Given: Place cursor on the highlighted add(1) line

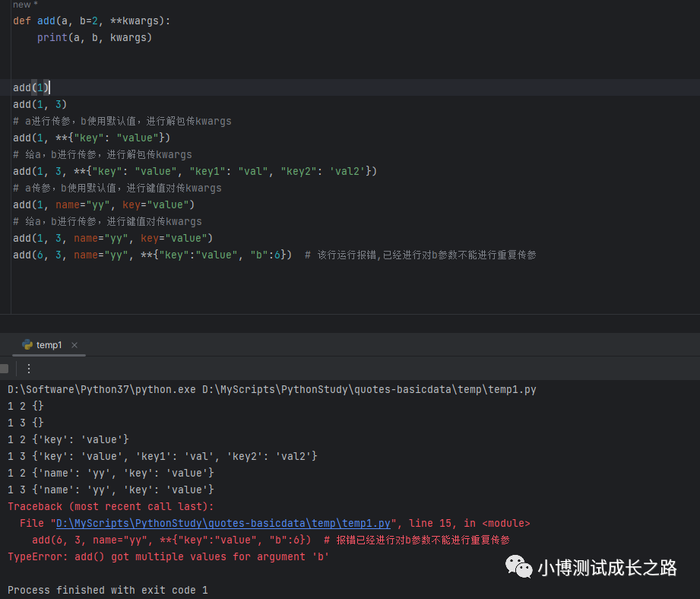Looking at the screenshot, I should click(x=31, y=87).
